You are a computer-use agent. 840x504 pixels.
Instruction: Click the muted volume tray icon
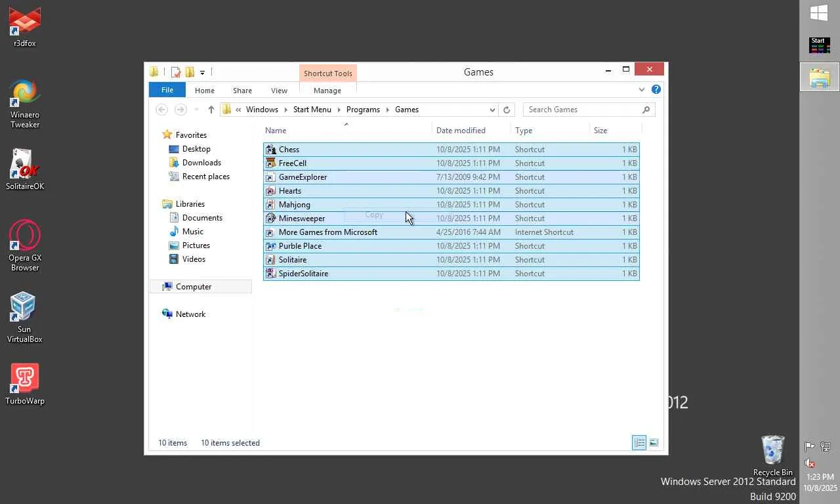pyautogui.click(x=809, y=463)
